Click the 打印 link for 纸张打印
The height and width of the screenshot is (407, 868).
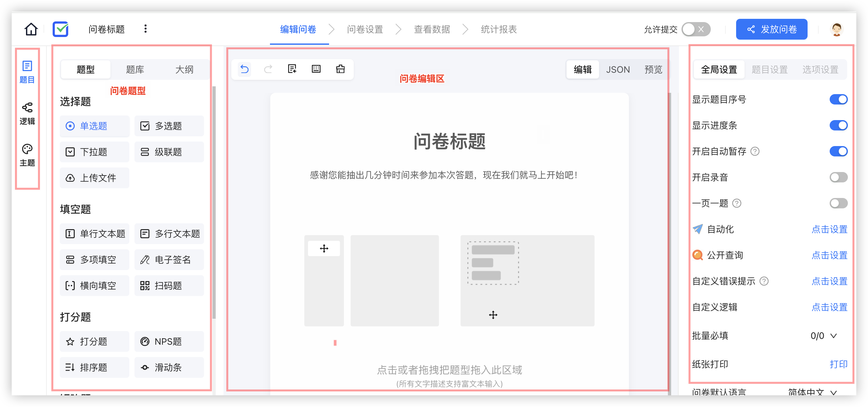click(838, 364)
